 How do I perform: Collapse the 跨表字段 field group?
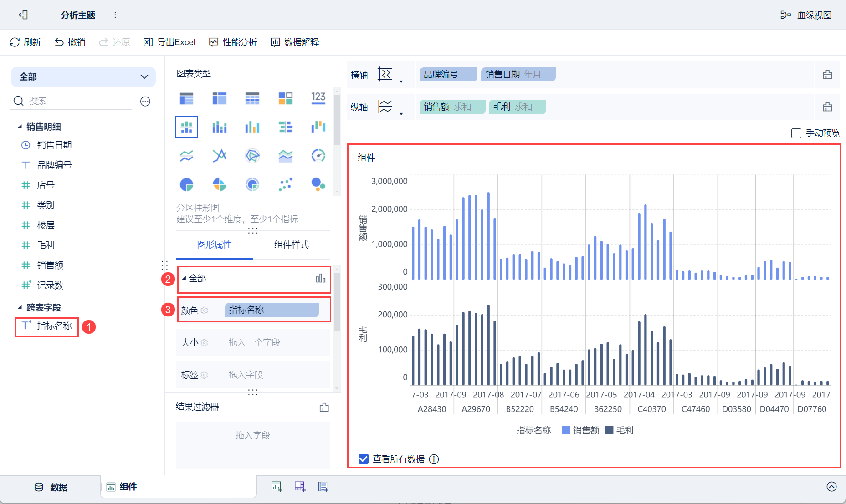click(x=20, y=308)
